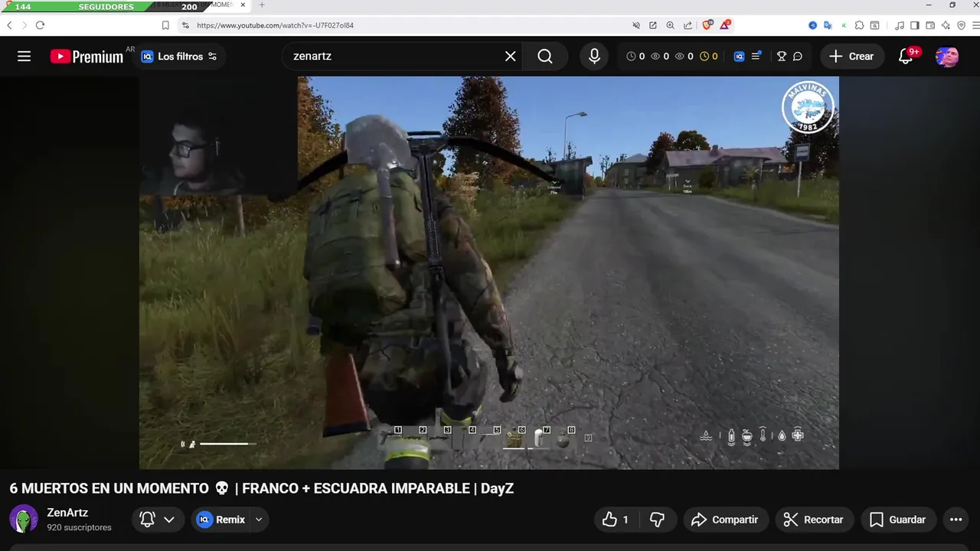
Task: Click the yellow clock counter in vidIQ bar
Action: click(x=709, y=57)
